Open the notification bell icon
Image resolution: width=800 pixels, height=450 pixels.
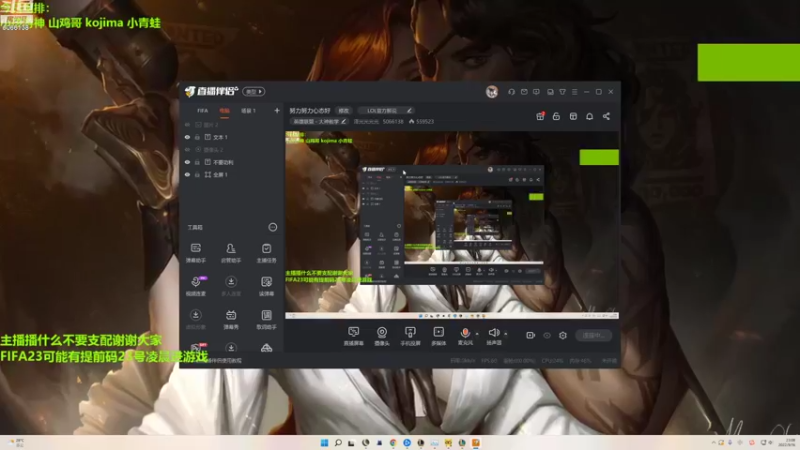pos(589,116)
